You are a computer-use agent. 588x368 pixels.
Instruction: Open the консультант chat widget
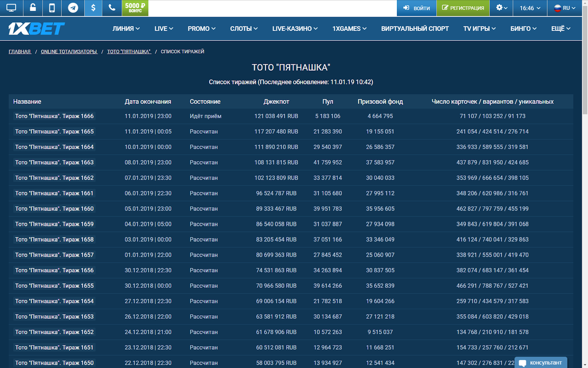click(540, 363)
